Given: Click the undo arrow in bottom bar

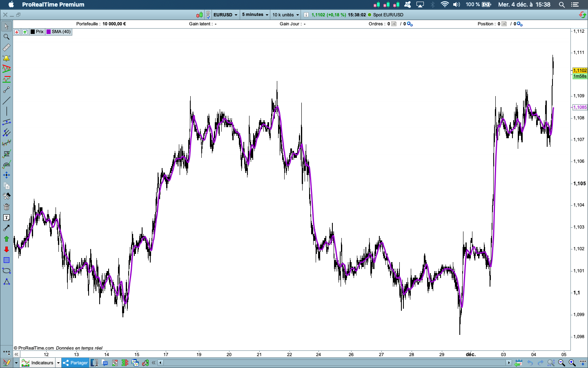Looking at the screenshot, I should [530, 363].
